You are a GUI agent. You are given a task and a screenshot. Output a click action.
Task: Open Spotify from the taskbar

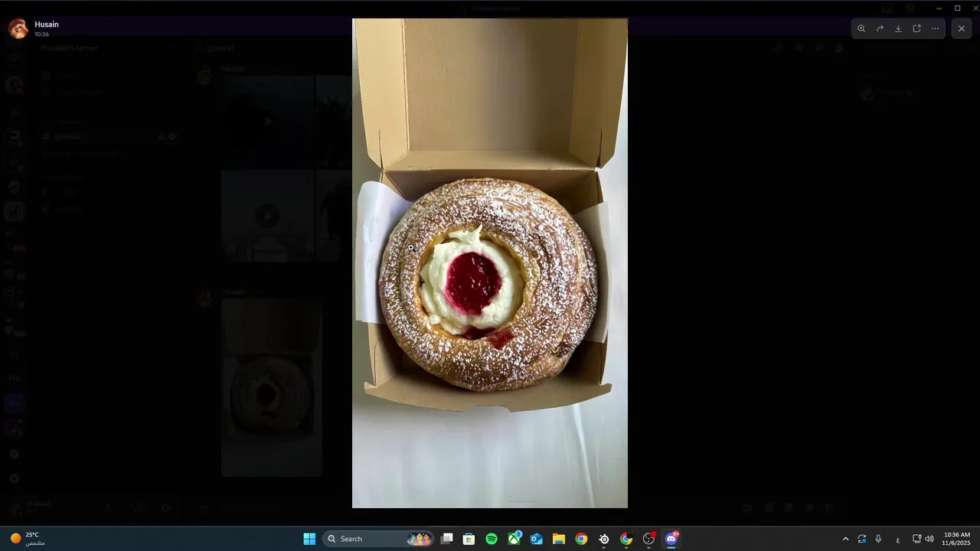(x=492, y=539)
